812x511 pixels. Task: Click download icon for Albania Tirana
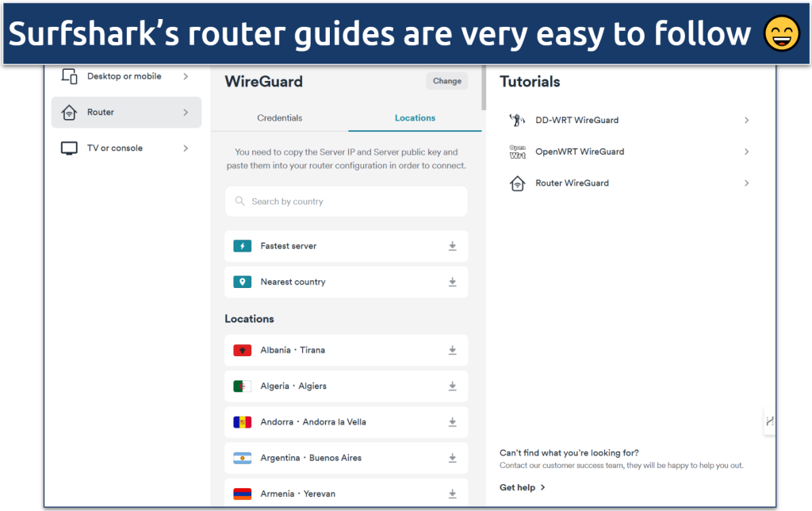click(x=452, y=350)
